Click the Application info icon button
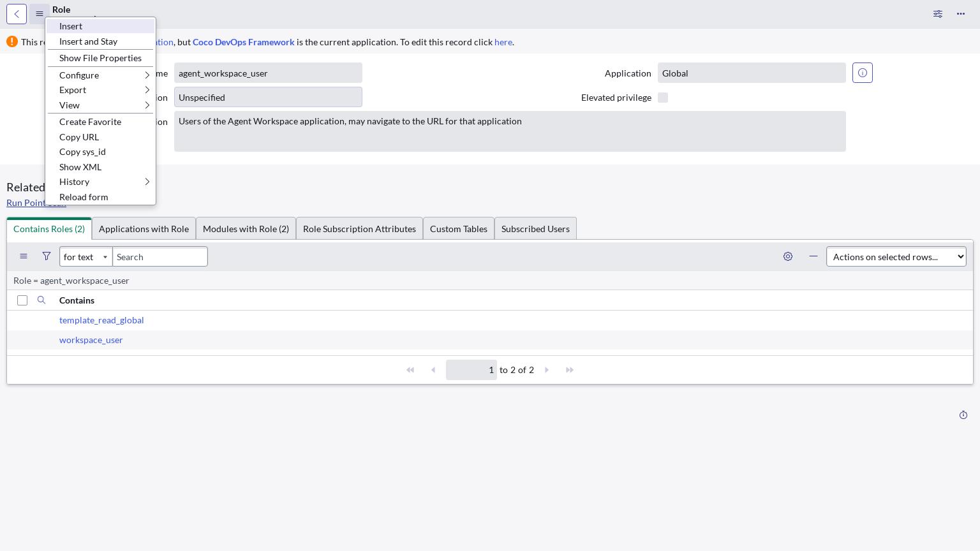980x551 pixels. click(x=863, y=73)
